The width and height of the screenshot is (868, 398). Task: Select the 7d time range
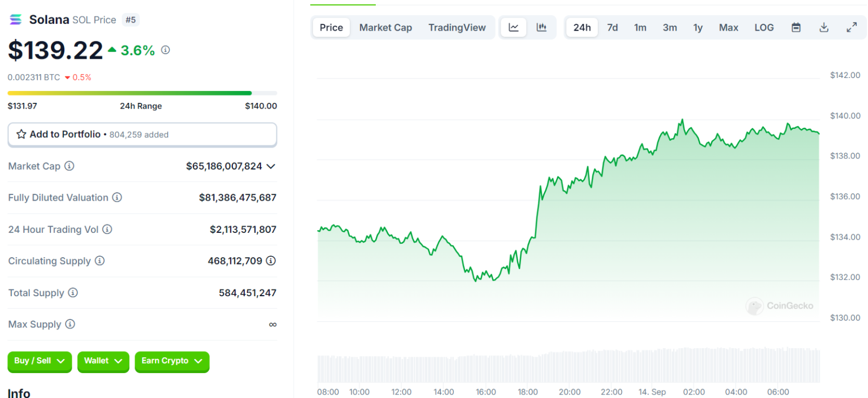tap(612, 27)
